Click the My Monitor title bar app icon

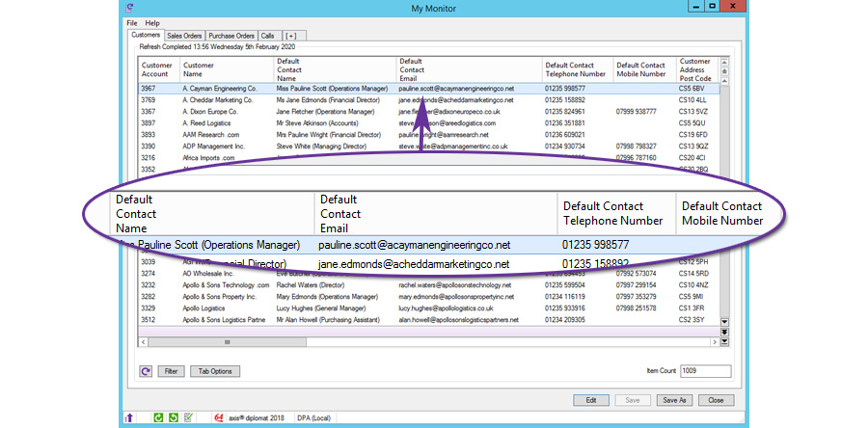coord(129,8)
